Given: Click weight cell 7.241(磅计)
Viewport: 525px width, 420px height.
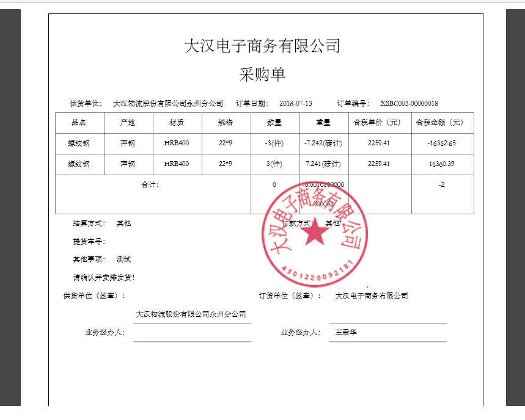Looking at the screenshot, I should (x=323, y=164).
